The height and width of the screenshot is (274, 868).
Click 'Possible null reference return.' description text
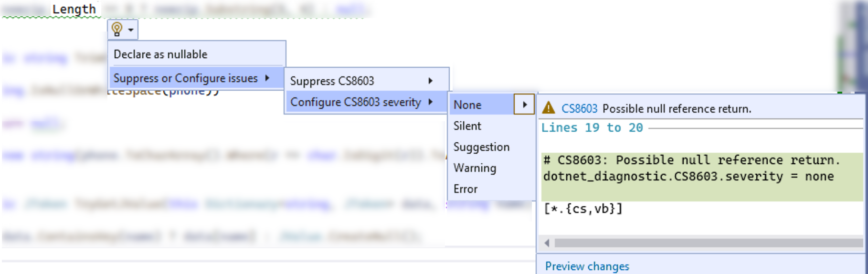coord(677,109)
